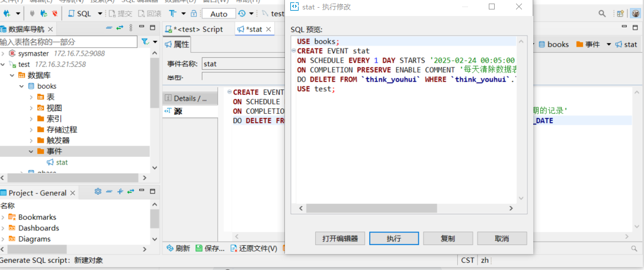This screenshot has height=270, width=644.
Task: Collapse the books database node
Action: (x=22, y=86)
